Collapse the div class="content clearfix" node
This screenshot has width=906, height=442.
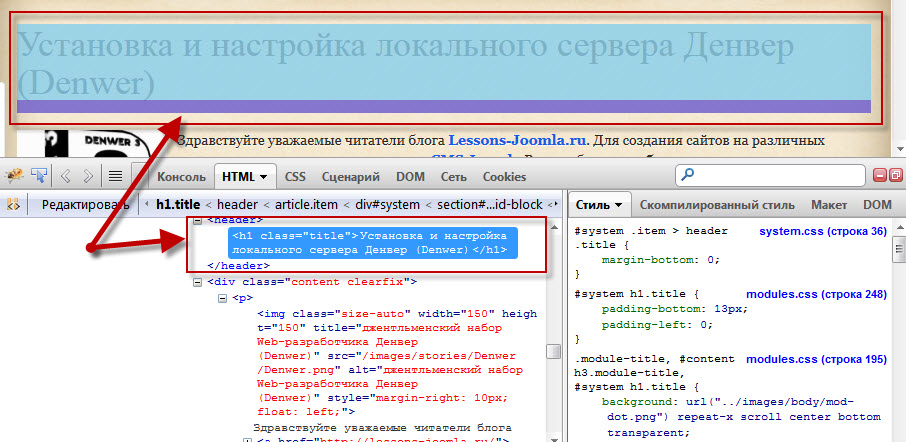pos(198,283)
